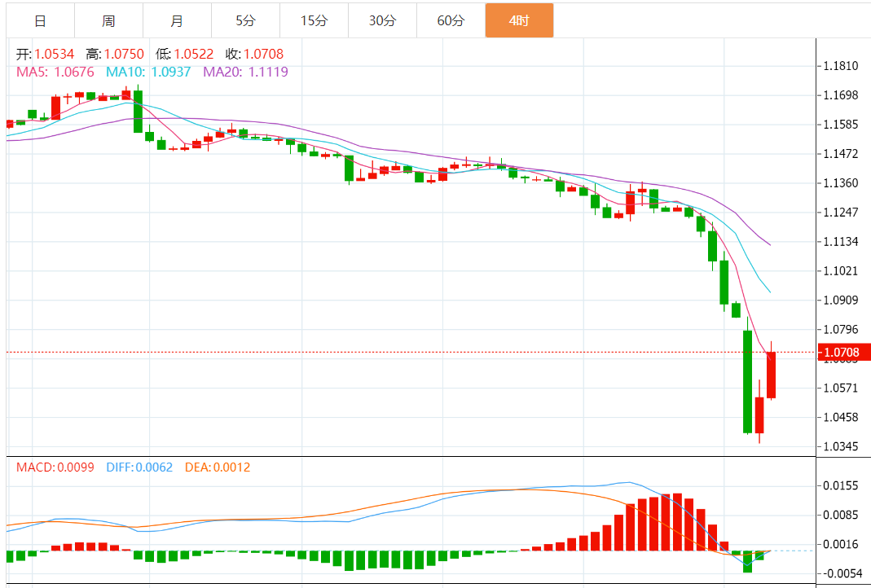Click the high price value 1.0750
871x588 pixels.
point(124,54)
